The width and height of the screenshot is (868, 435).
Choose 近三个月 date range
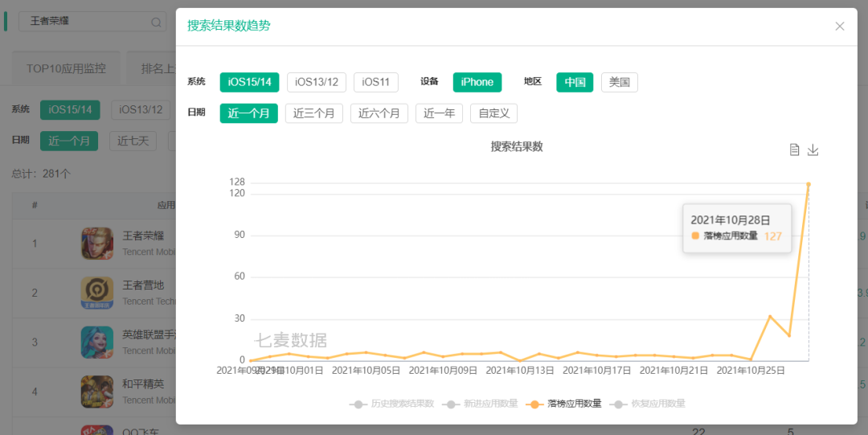coord(314,113)
